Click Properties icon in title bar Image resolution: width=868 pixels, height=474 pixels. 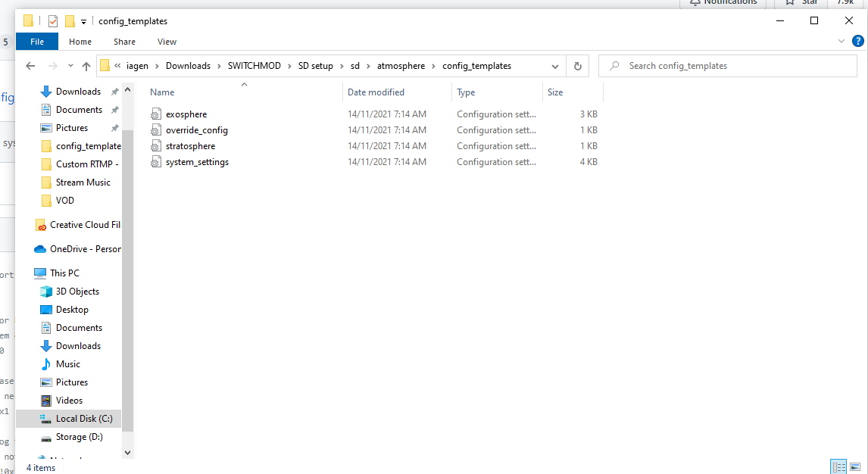tap(53, 21)
